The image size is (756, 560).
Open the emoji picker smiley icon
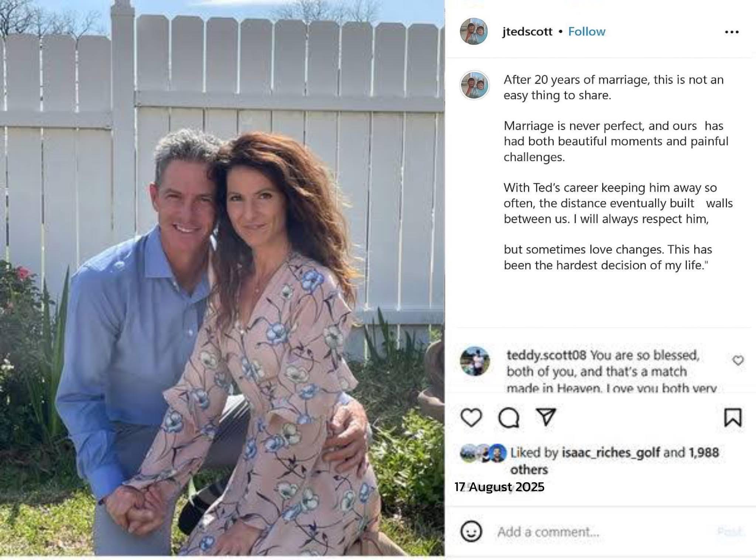pyautogui.click(x=471, y=532)
